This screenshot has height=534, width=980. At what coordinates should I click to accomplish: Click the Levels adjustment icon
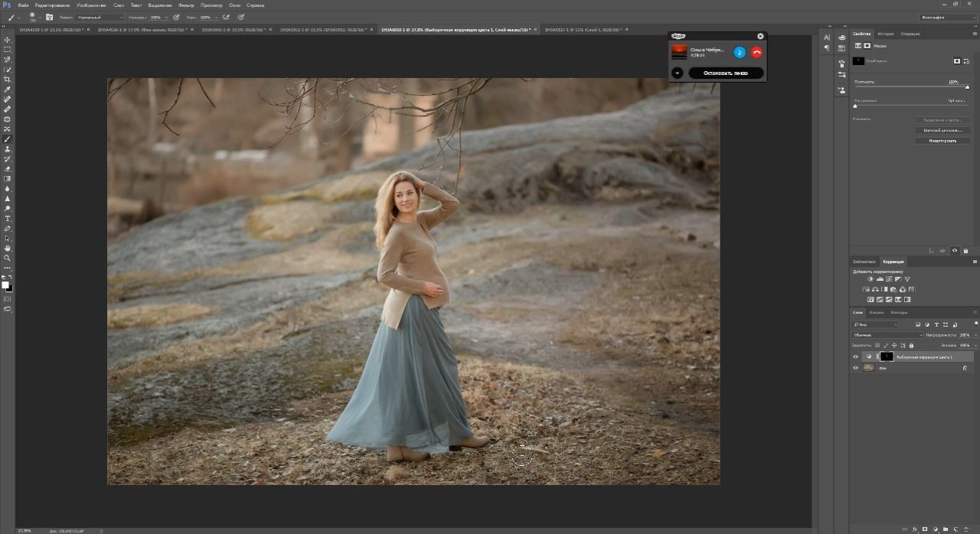[x=880, y=279]
